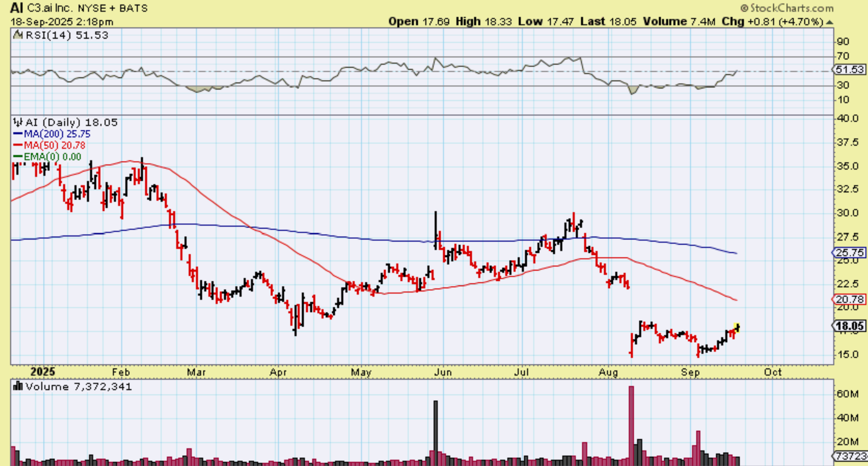Select the company name C3.ai Inc.
The width and height of the screenshot is (868, 466).
tap(51, 8)
